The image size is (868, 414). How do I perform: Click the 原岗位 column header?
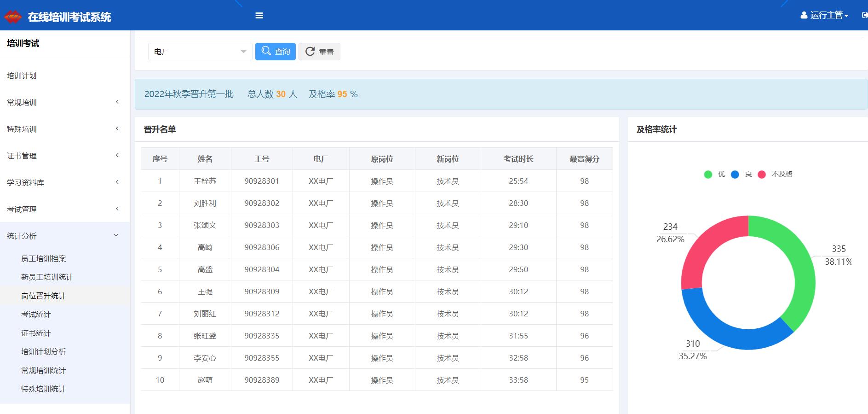coord(382,159)
